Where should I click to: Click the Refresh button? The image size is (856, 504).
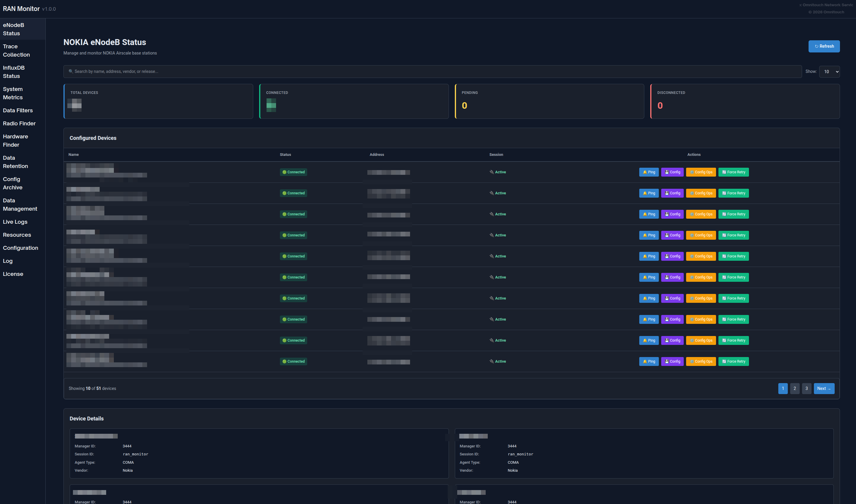point(824,47)
